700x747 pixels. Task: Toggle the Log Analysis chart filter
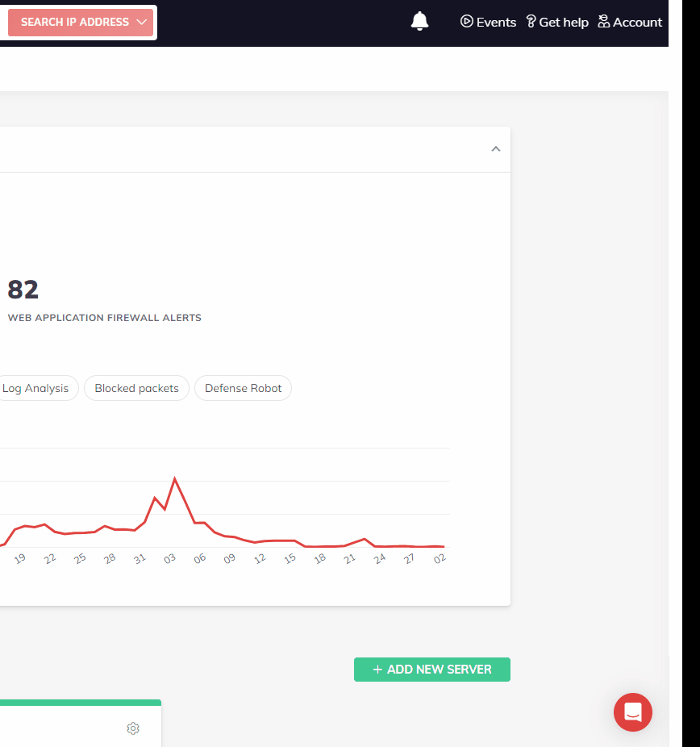click(x=36, y=388)
